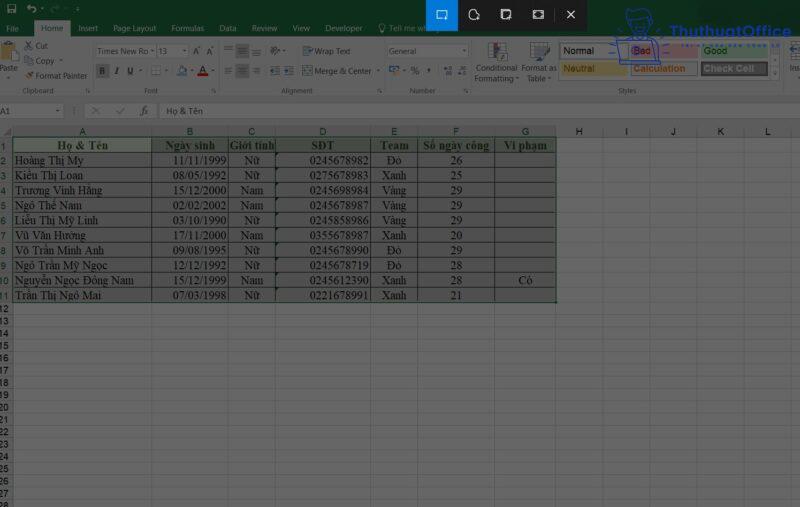Open Merge & Center dropdown arrow

tap(378, 71)
